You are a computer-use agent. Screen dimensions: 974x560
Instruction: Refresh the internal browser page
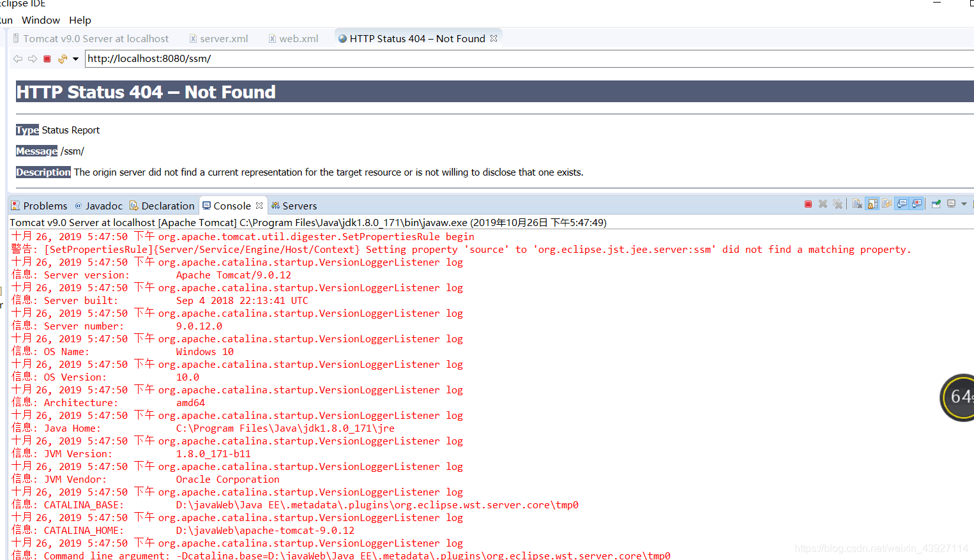tap(62, 59)
